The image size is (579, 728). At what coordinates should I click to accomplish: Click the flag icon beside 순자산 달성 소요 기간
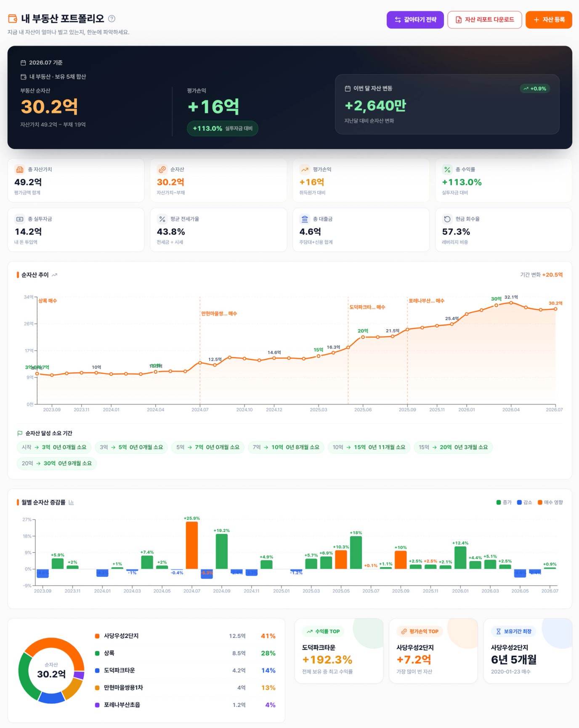[x=20, y=433]
